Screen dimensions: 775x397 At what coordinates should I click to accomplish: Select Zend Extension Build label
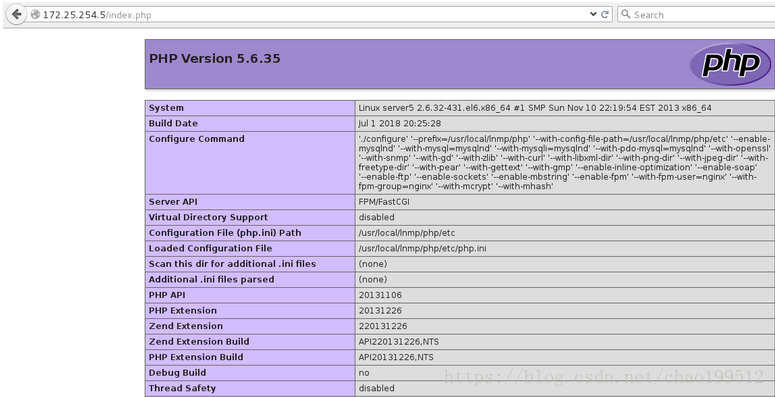(x=199, y=342)
